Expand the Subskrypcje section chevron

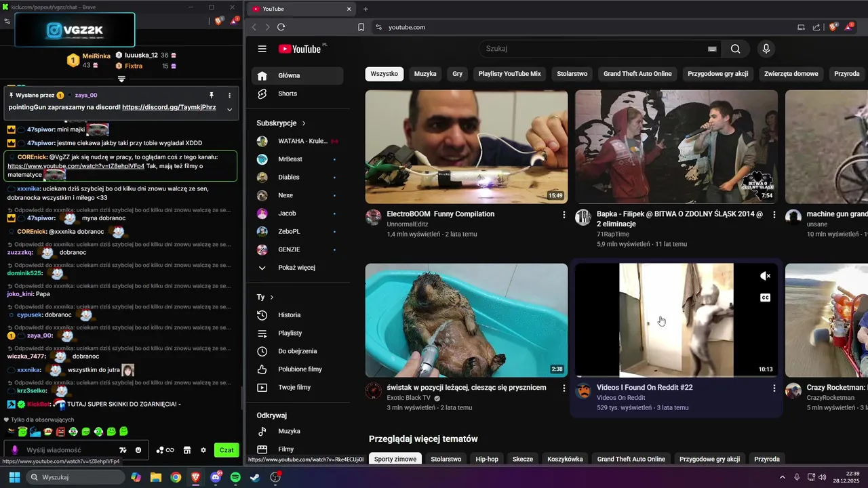pyautogui.click(x=304, y=123)
